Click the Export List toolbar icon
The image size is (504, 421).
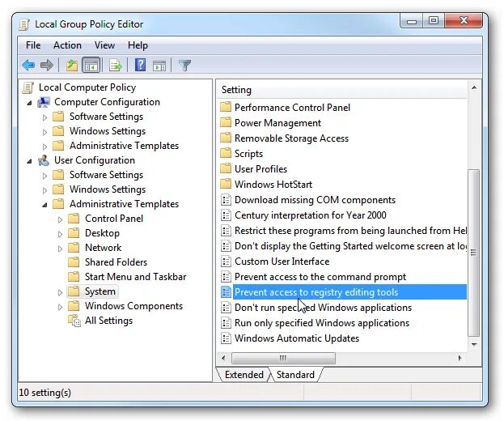(116, 66)
